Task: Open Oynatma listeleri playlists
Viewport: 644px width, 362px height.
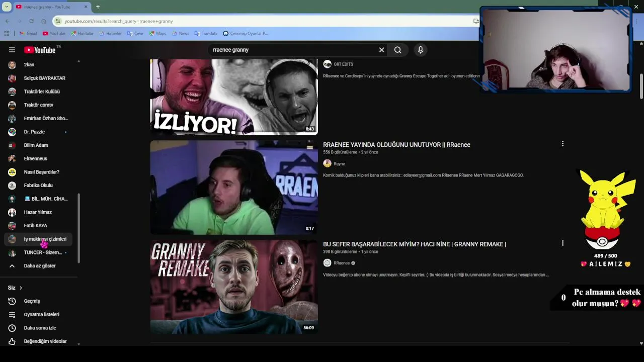Action: (x=38, y=314)
